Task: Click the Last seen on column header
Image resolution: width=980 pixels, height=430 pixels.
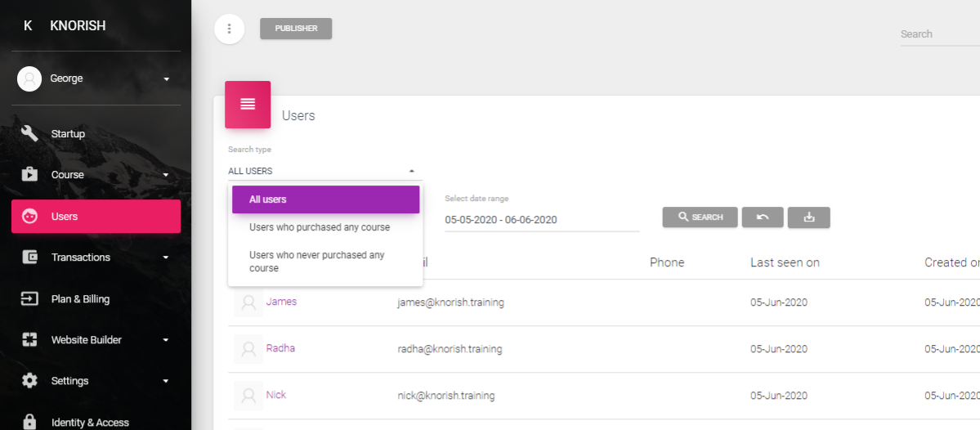Action: pos(785,262)
